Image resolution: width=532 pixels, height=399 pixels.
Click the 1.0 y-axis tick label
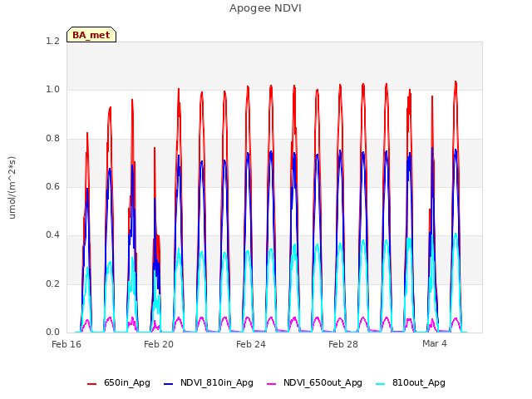point(53,90)
